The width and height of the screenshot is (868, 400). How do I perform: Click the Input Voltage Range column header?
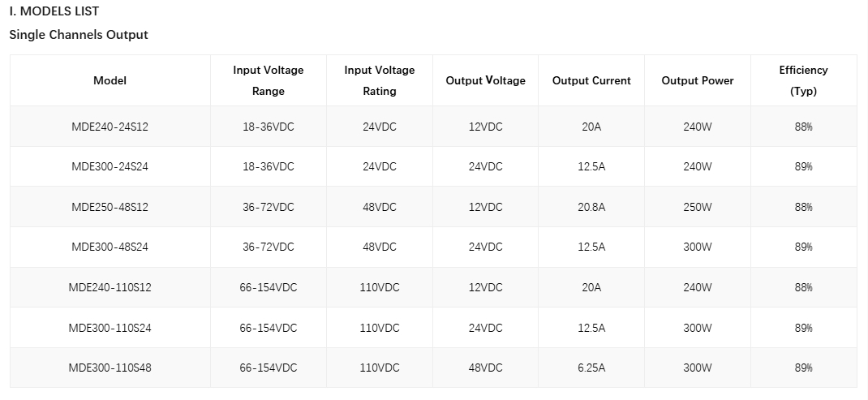pos(269,81)
